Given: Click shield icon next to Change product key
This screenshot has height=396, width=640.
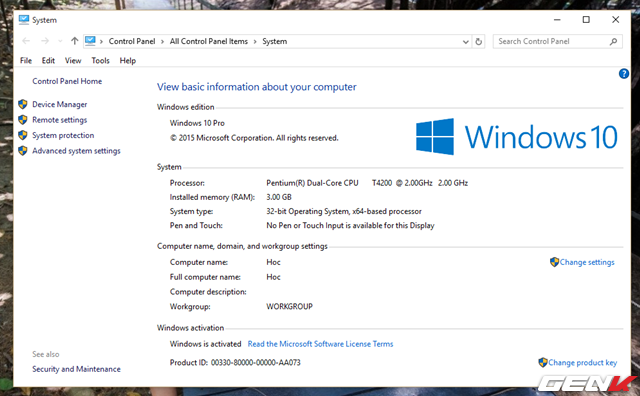Looking at the screenshot, I should [x=543, y=362].
